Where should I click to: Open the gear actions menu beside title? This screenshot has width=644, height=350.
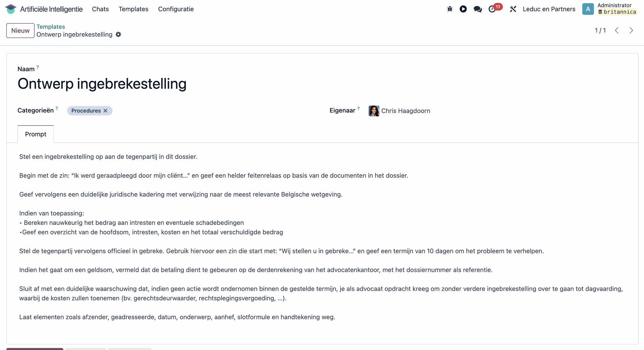(x=118, y=35)
